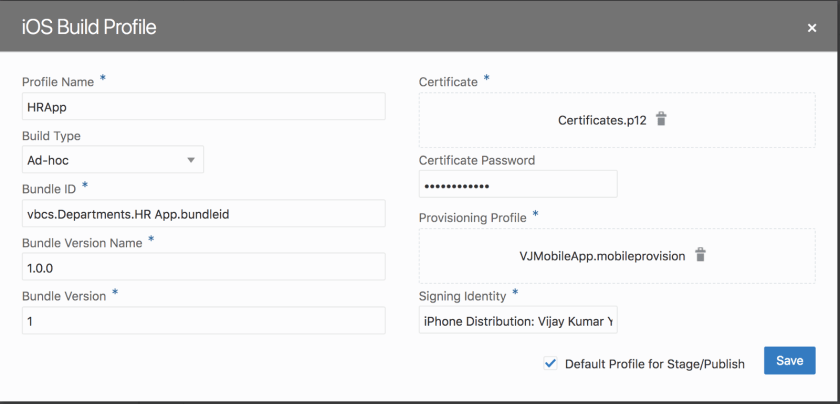Viewport: 840px width, 404px height.
Task: Save the iOS build profile
Action: pyautogui.click(x=789, y=361)
